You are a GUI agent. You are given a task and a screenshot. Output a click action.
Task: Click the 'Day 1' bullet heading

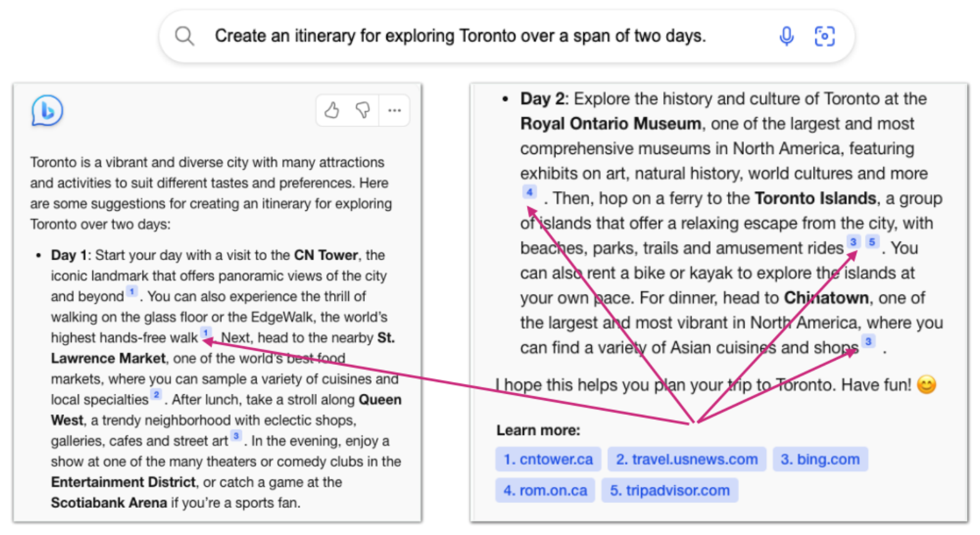click(x=70, y=255)
